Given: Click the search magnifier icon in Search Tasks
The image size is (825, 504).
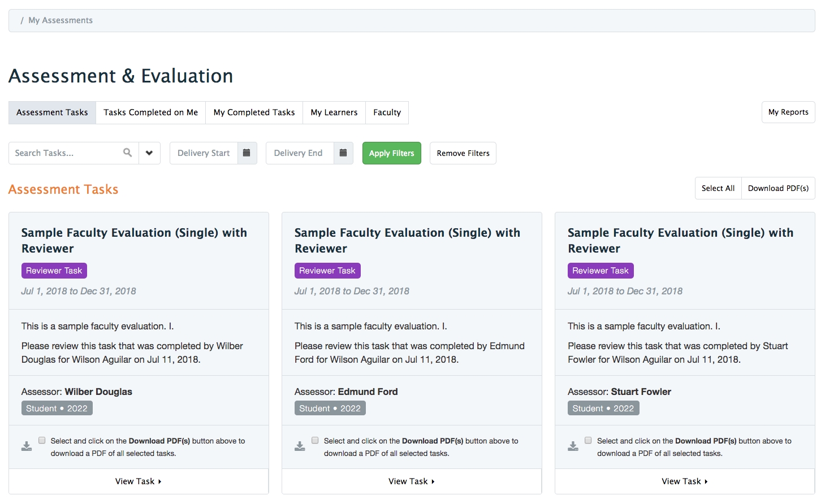Looking at the screenshot, I should point(127,153).
